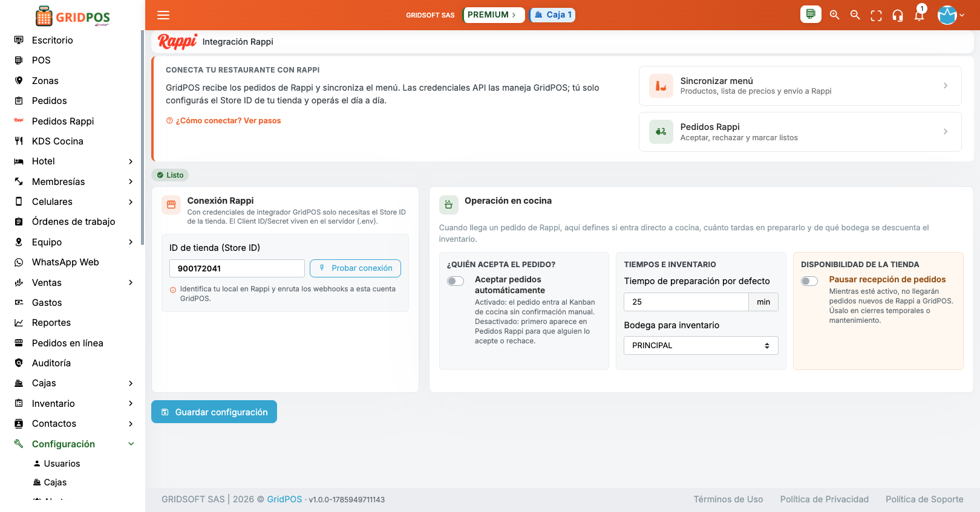Image resolution: width=980 pixels, height=512 pixels.
Task: Focus the Store ID input field
Action: (237, 268)
